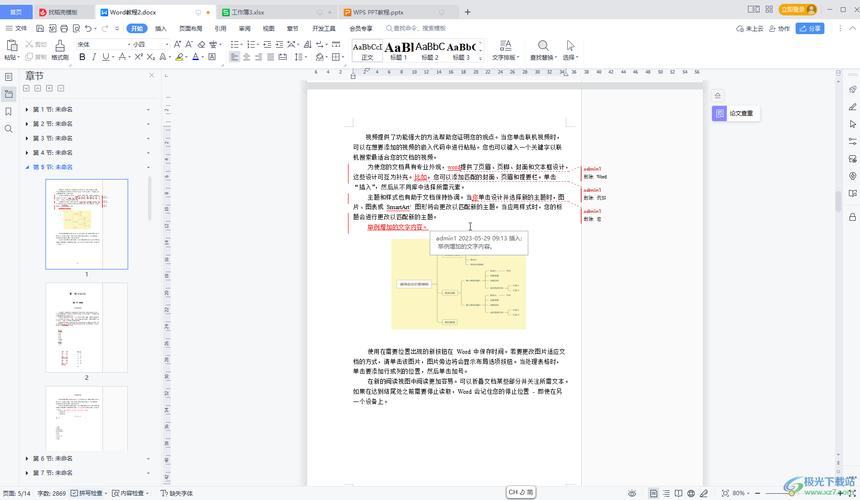Open the font name combo box
Viewport: 860px width, 500px height.
103,44
